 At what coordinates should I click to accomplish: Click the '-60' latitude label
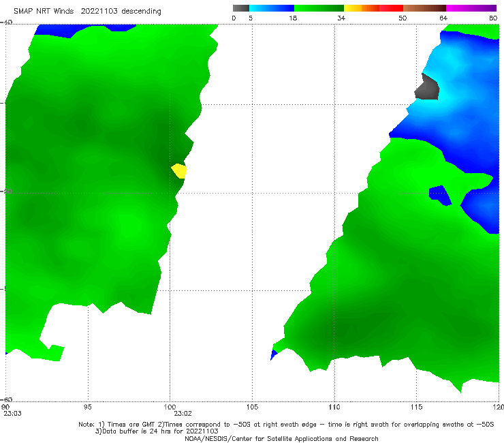6,399
